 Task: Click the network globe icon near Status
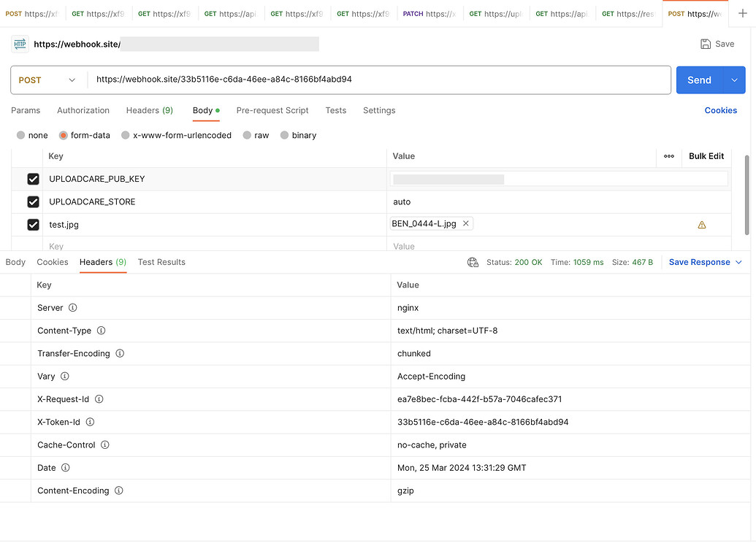pyautogui.click(x=473, y=261)
